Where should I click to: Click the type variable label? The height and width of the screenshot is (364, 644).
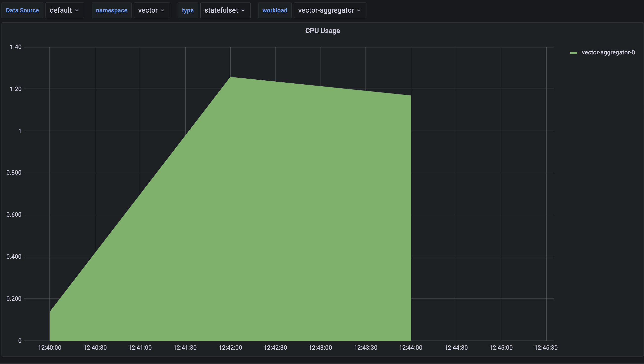[x=188, y=10]
